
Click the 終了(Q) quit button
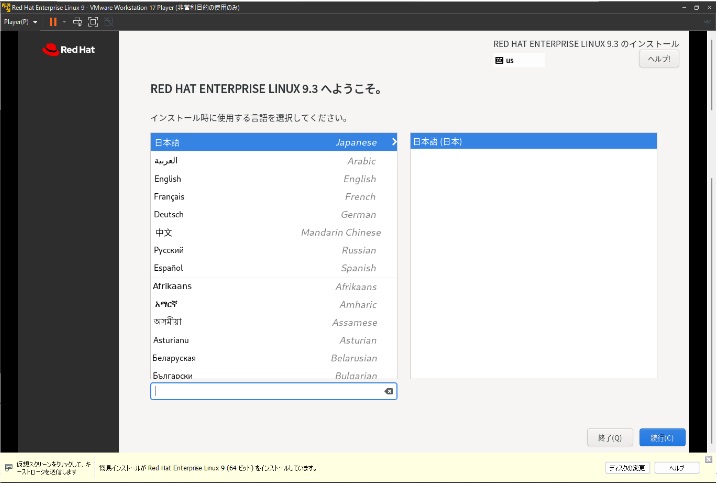(610, 437)
